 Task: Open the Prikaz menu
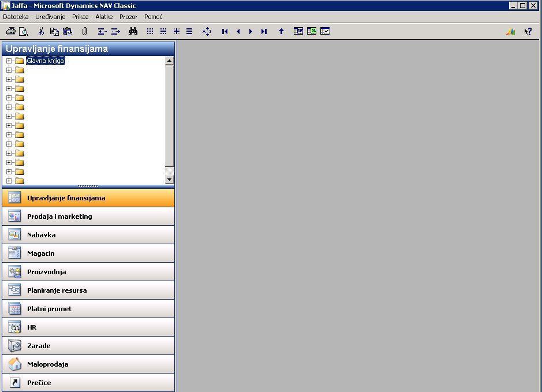point(80,17)
